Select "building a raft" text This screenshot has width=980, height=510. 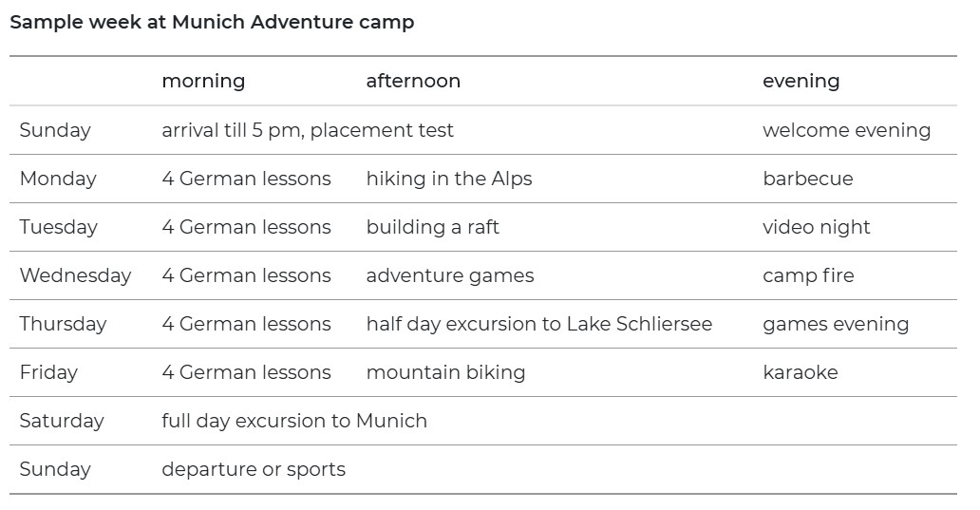click(x=432, y=227)
